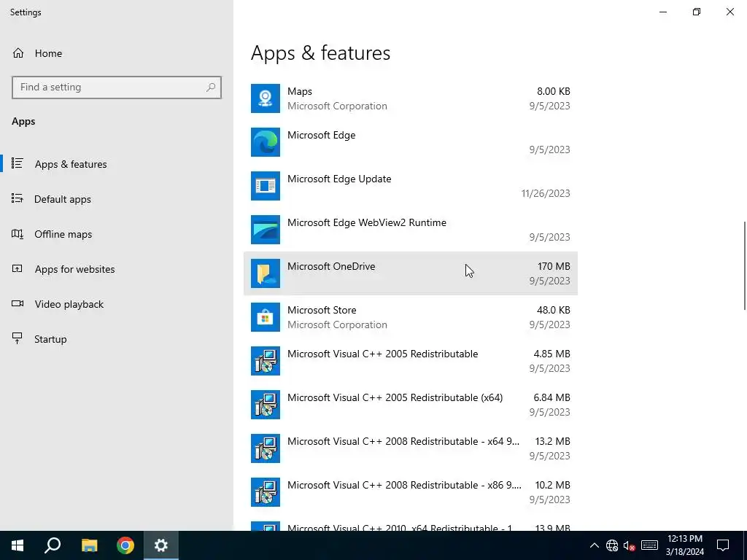747x560 pixels.
Task: Click the 6.84 MB size value
Action: 551,397
